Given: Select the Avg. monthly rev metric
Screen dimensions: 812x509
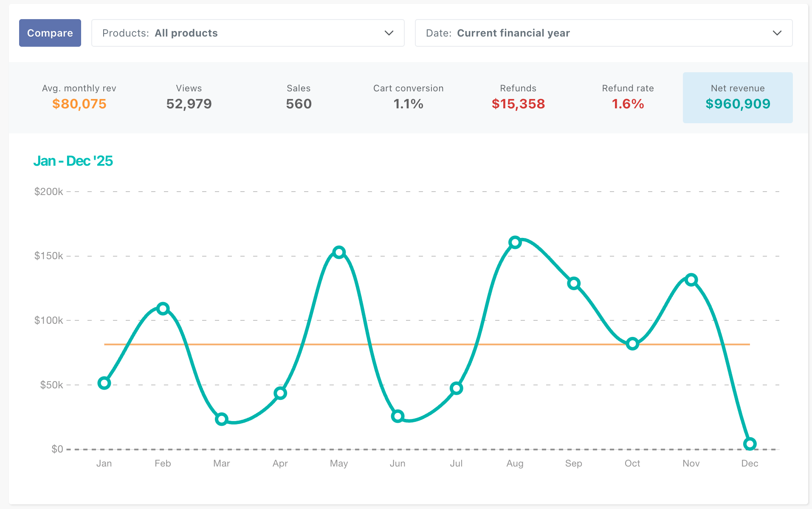Looking at the screenshot, I should (x=79, y=97).
